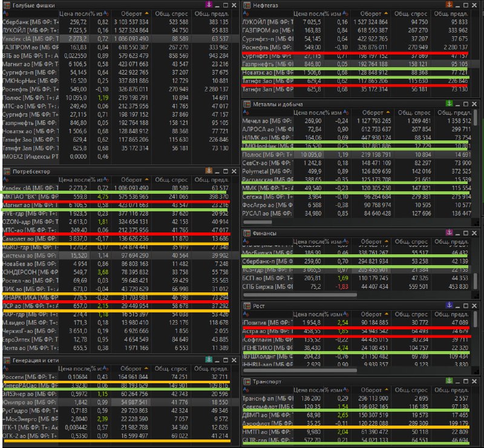This screenshot has width=484, height=448.
Task: Select the М.видео row in Потребсектор
Action: [120, 323]
